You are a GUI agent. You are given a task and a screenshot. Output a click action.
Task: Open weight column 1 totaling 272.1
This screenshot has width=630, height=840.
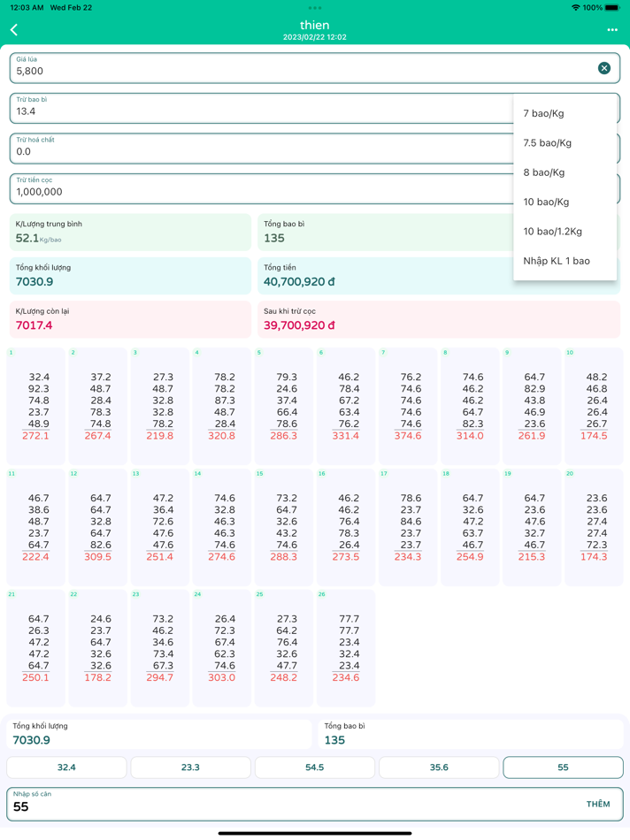[36, 406]
